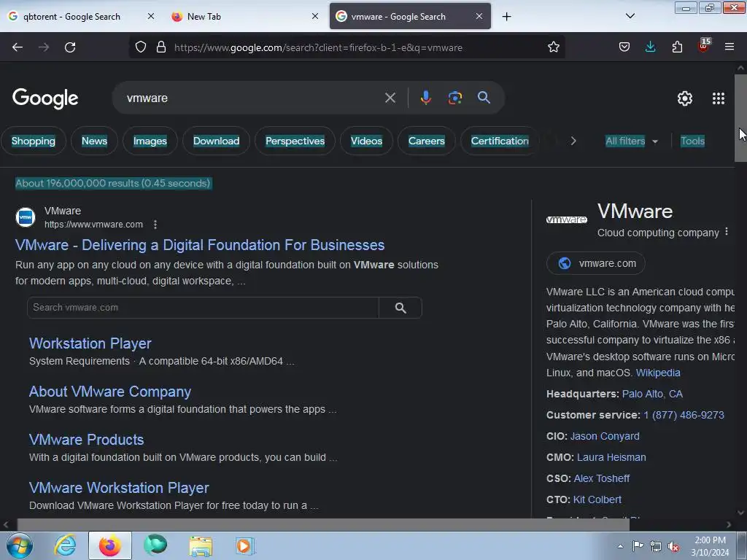Screen dimensions: 747x560
Task: Open the Wikipedia source link
Action: click(x=658, y=373)
